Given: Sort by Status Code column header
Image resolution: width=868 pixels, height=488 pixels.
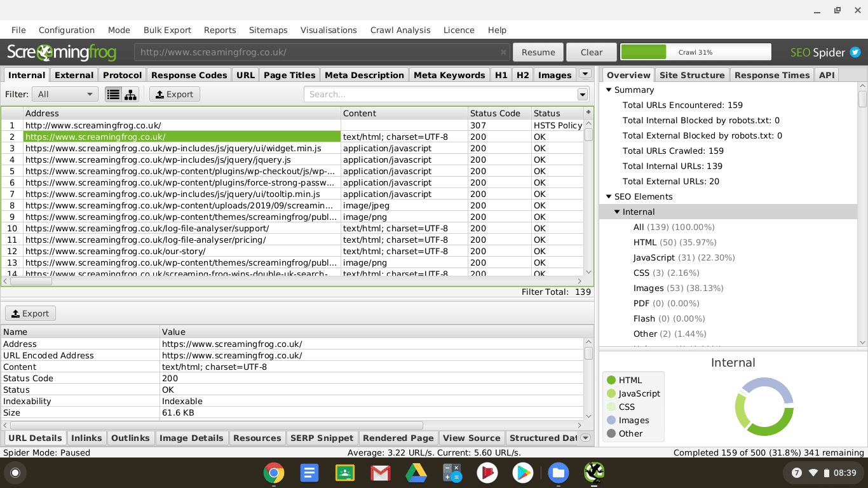Looking at the screenshot, I should [499, 113].
